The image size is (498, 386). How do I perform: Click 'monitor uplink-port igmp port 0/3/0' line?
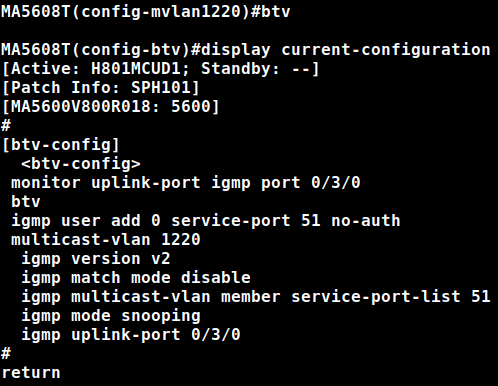pyautogui.click(x=186, y=183)
